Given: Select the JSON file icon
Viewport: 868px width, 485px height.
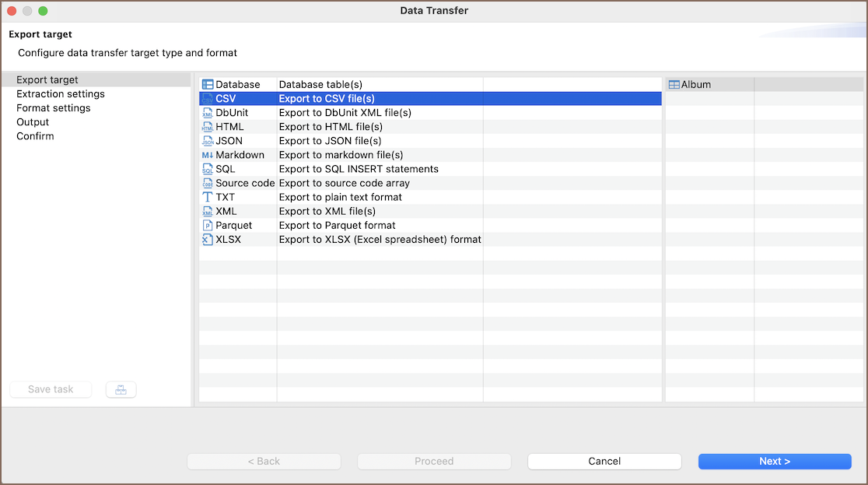Looking at the screenshot, I should pos(208,141).
